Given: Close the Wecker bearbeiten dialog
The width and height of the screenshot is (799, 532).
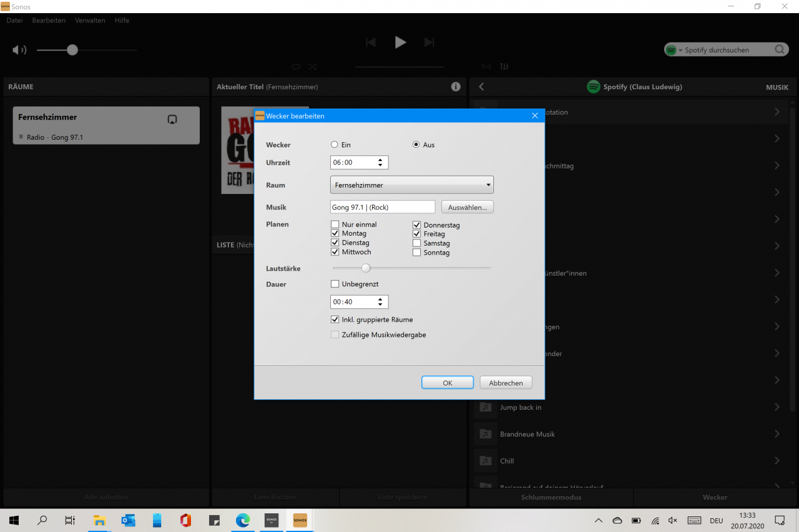Looking at the screenshot, I should click(535, 115).
